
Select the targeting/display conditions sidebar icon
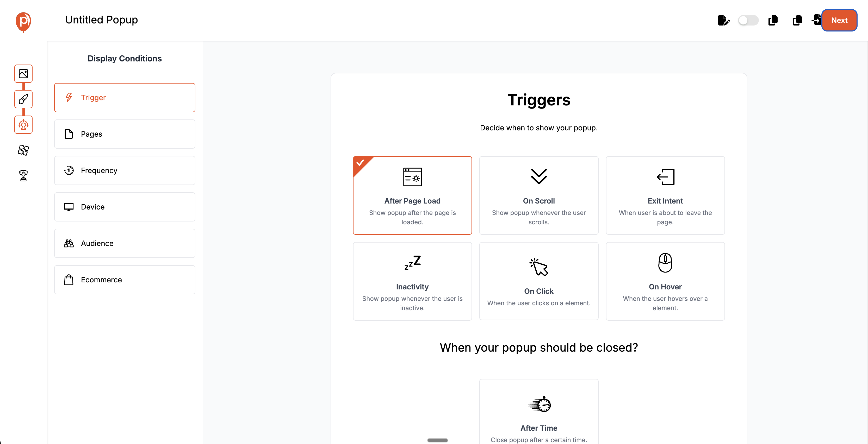point(23,125)
